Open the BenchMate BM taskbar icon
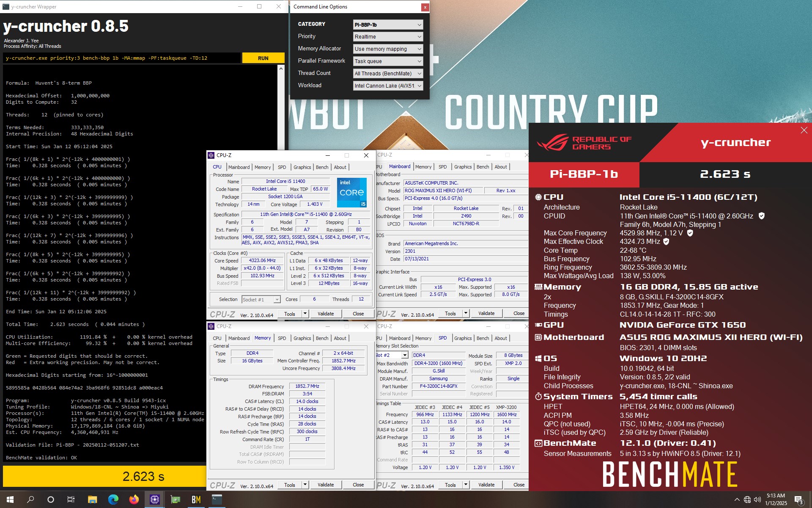812x508 pixels. (x=196, y=500)
